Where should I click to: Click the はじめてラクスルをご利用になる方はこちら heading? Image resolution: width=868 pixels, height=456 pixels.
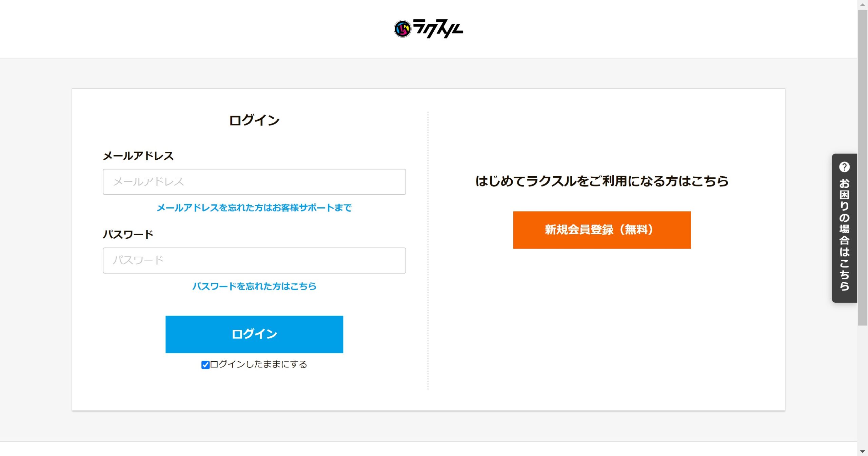(602, 181)
